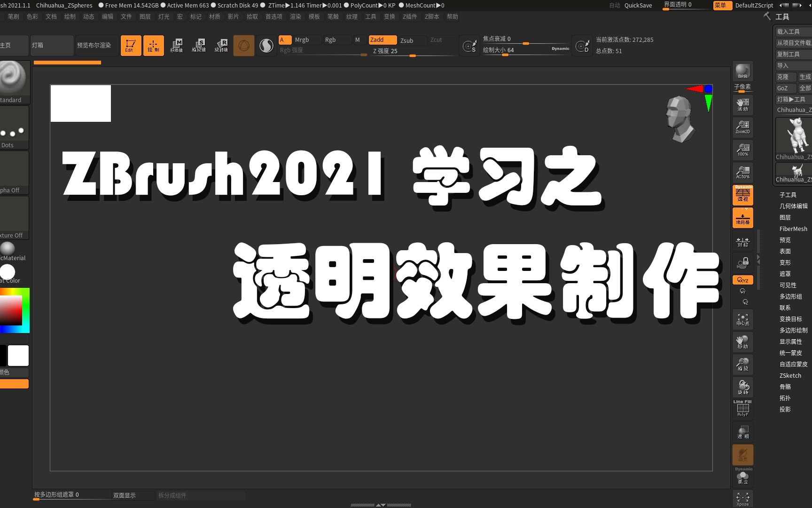This screenshot has width=812, height=508.
Task: Click the Standard brush thumbnail
Action: tap(14, 82)
